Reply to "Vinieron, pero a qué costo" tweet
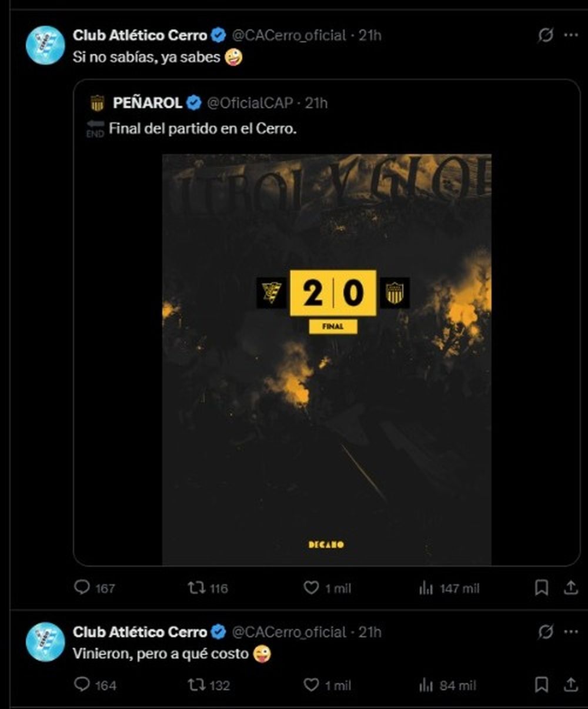The image size is (588, 709). (x=82, y=684)
